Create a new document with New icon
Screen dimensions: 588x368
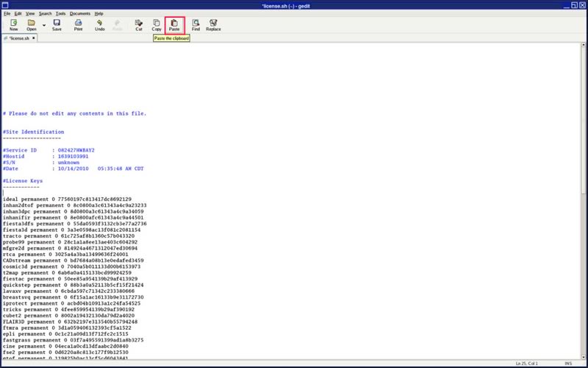click(x=13, y=25)
